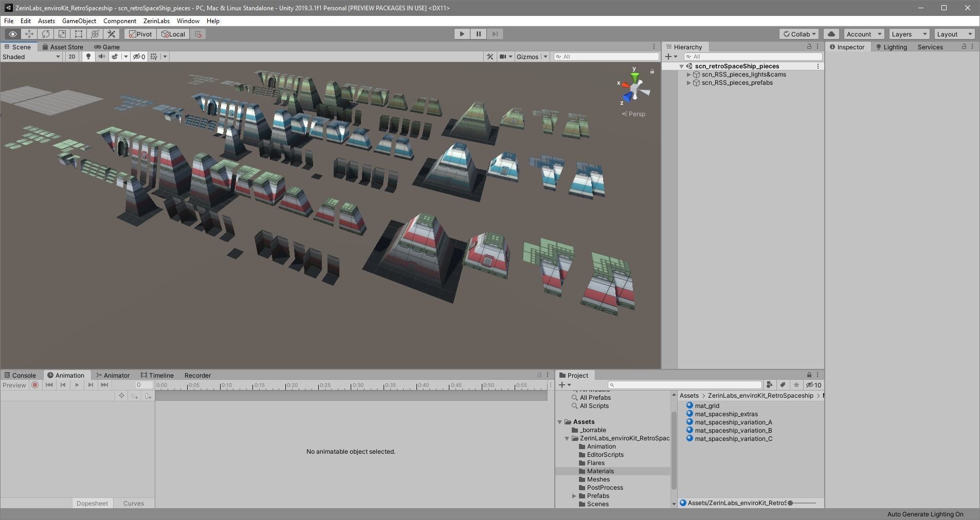Open the Layout dropdown

pyautogui.click(x=954, y=34)
